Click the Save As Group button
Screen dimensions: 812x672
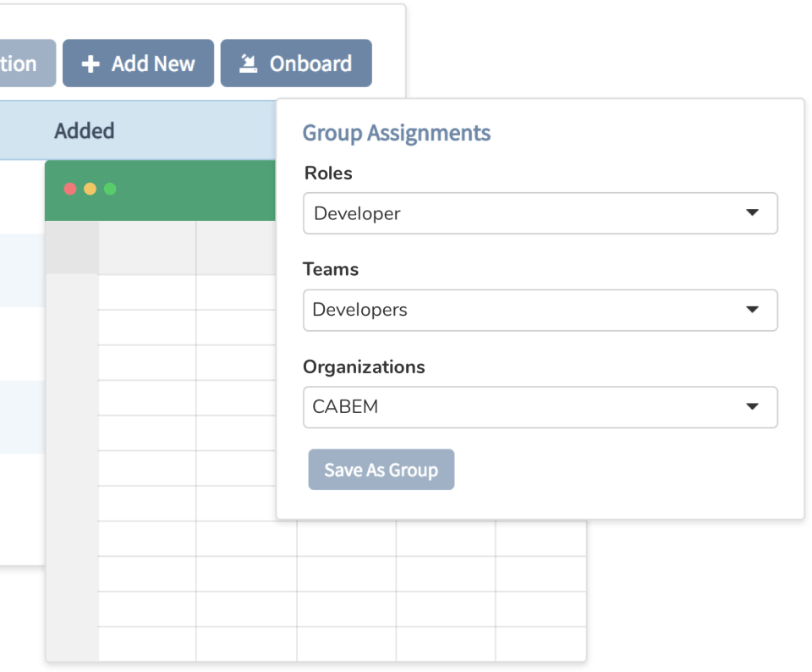tap(381, 470)
